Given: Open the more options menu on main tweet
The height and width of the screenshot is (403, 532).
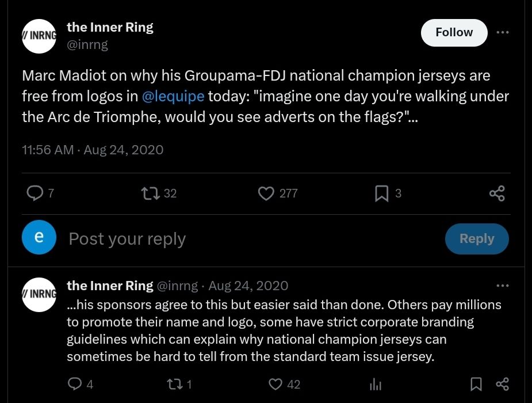Looking at the screenshot, I should [502, 32].
